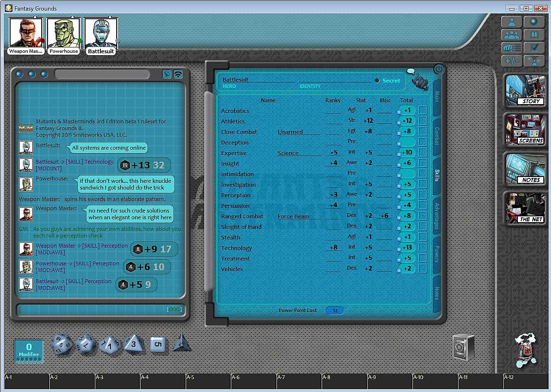Tick the Stealth row checkbox
The height and width of the screenshot is (392, 551).
coord(423,237)
